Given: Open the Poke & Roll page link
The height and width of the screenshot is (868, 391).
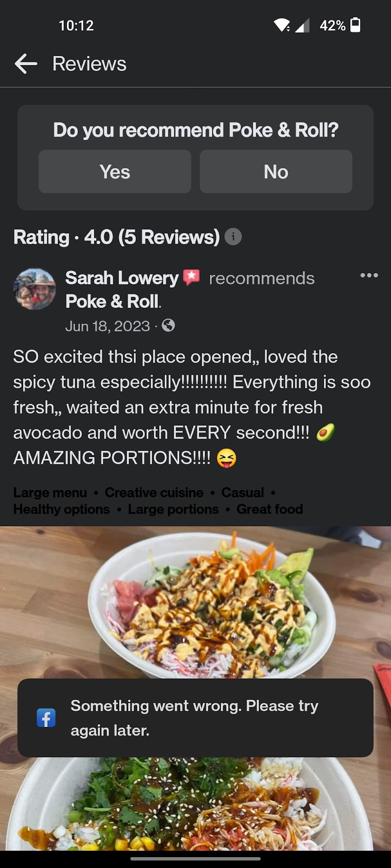Looking at the screenshot, I should pyautogui.click(x=113, y=302).
